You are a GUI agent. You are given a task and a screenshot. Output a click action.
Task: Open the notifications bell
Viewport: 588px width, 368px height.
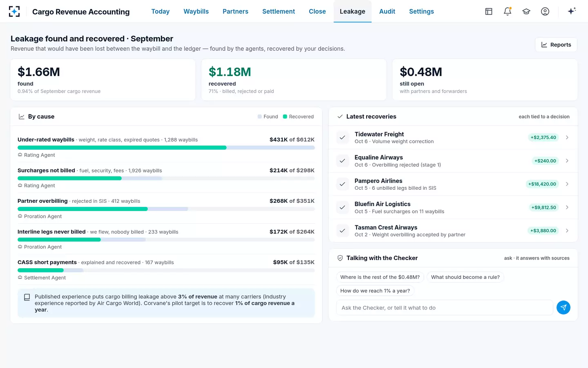(x=508, y=11)
